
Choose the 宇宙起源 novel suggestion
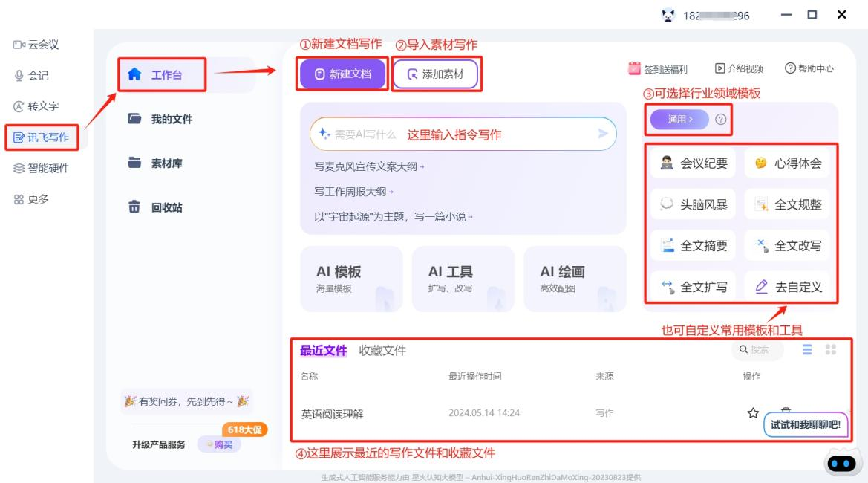pyautogui.click(x=393, y=216)
